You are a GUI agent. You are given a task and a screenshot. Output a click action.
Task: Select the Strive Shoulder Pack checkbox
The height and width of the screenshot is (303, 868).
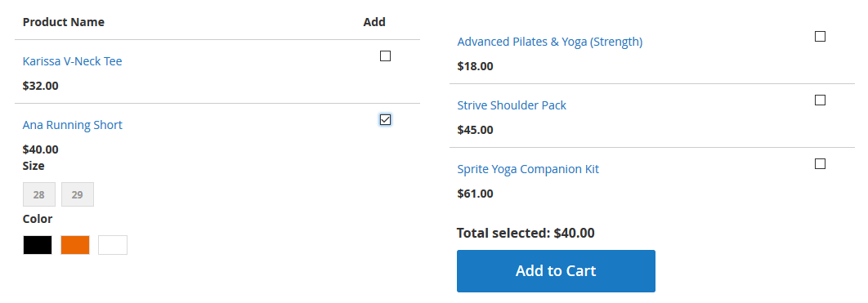click(x=820, y=100)
